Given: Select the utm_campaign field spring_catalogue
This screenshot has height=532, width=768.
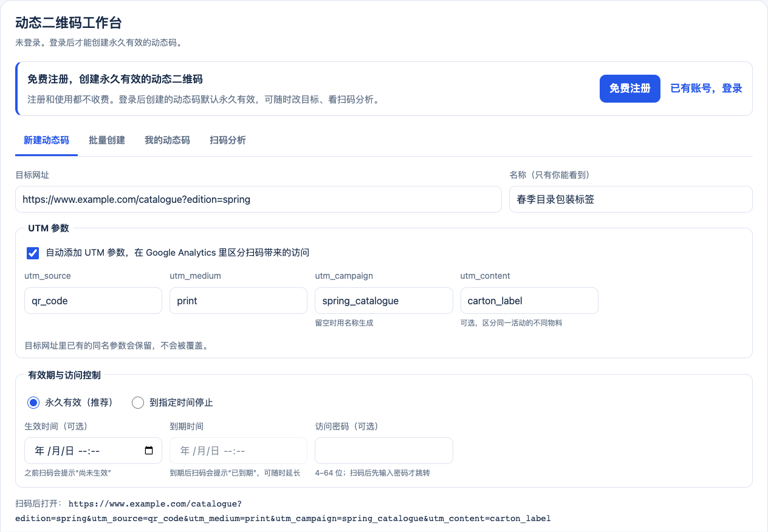Looking at the screenshot, I should [384, 301].
